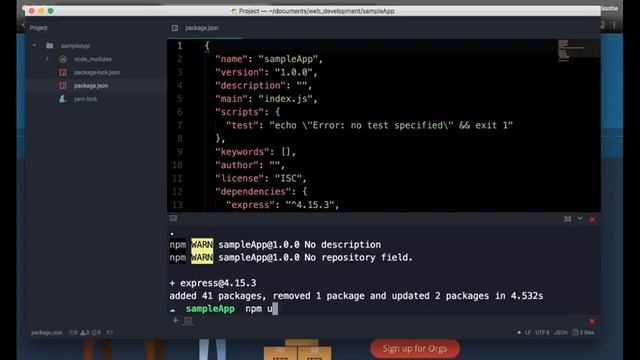Image resolution: width=640 pixels, height=360 pixels.
Task: Open linter info count in status bar
Action: point(97,333)
